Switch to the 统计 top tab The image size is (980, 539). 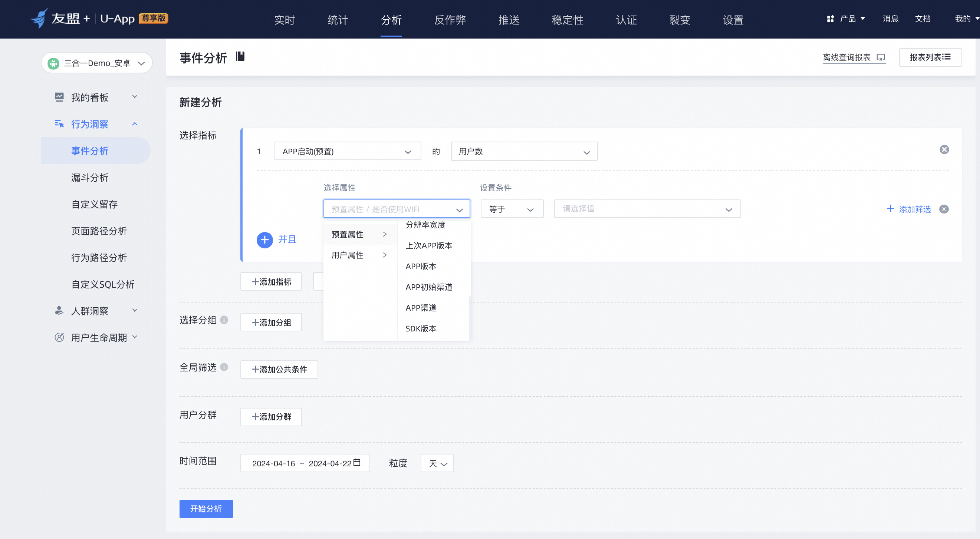(x=338, y=20)
